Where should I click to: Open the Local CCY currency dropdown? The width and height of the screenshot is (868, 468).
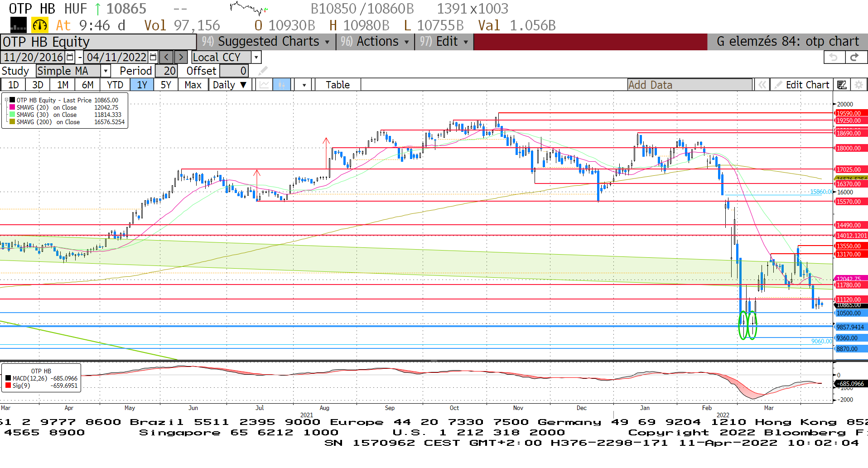coord(256,57)
